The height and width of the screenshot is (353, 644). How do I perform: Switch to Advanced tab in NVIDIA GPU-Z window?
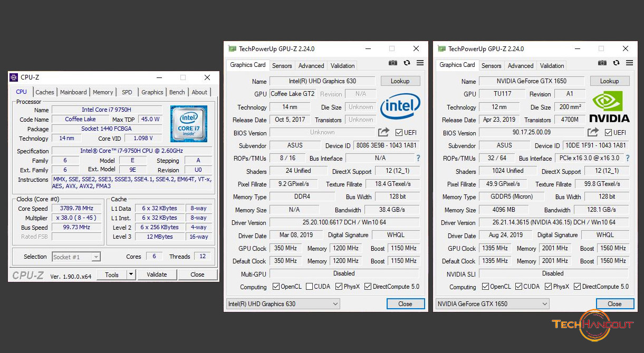[x=521, y=66]
